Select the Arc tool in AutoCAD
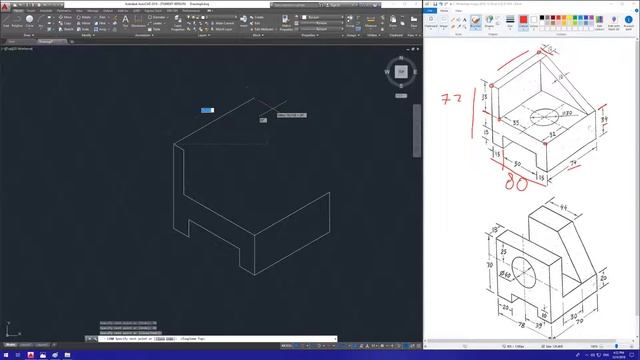Viewport: 640px width, 360px height. [x=41, y=21]
